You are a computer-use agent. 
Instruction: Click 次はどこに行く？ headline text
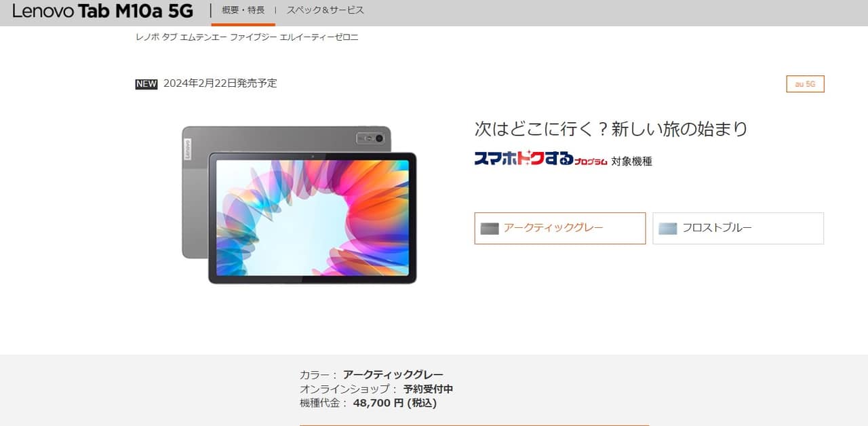(540, 129)
